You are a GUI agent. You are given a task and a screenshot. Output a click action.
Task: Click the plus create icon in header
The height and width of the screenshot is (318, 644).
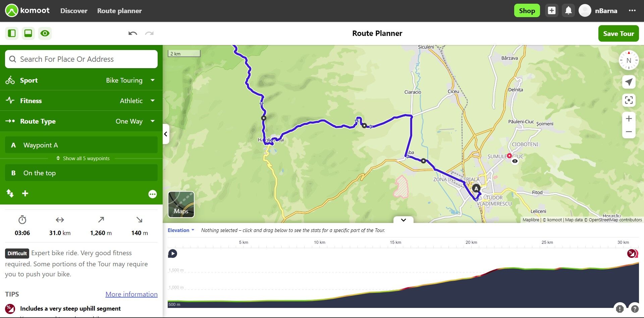tap(552, 11)
